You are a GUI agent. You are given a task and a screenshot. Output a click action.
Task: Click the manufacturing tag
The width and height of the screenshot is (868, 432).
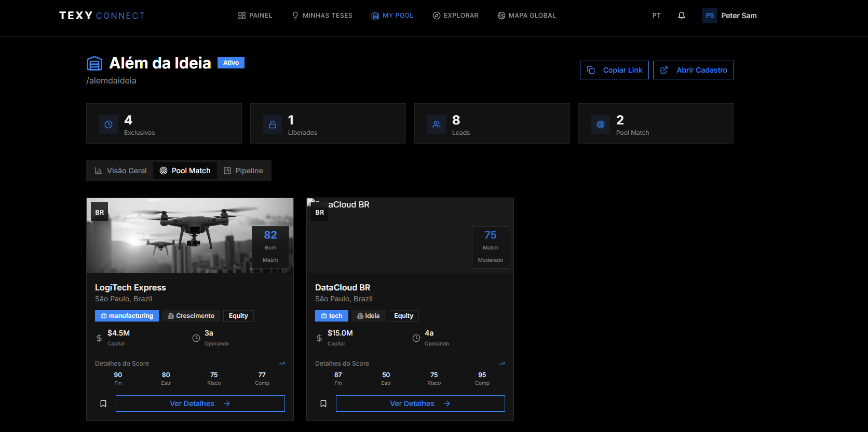pos(127,316)
